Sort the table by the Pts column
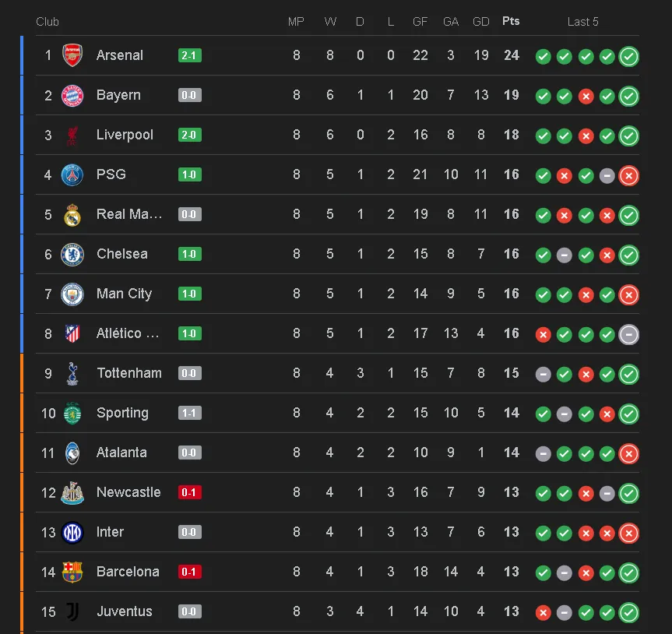The image size is (672, 634). (x=511, y=21)
